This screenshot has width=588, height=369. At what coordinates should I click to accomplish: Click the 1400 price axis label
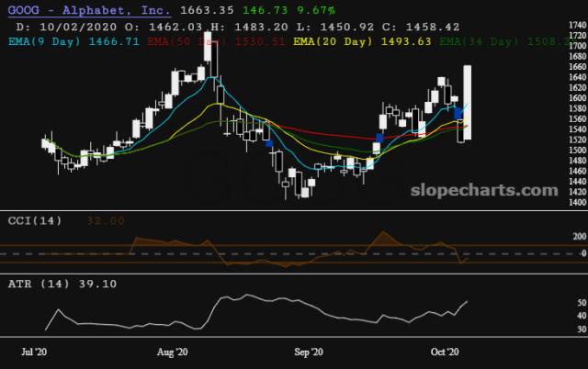(578, 202)
